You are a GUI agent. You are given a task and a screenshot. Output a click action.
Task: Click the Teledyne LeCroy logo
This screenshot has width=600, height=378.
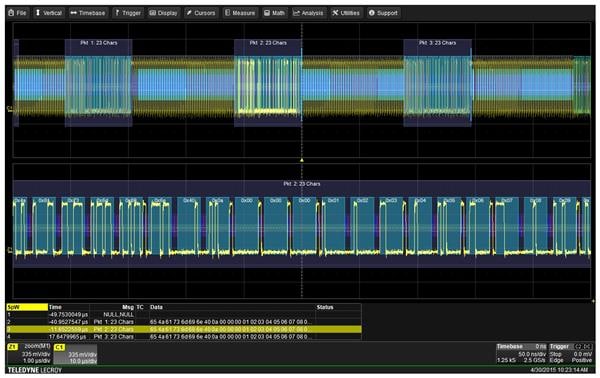tap(34, 370)
